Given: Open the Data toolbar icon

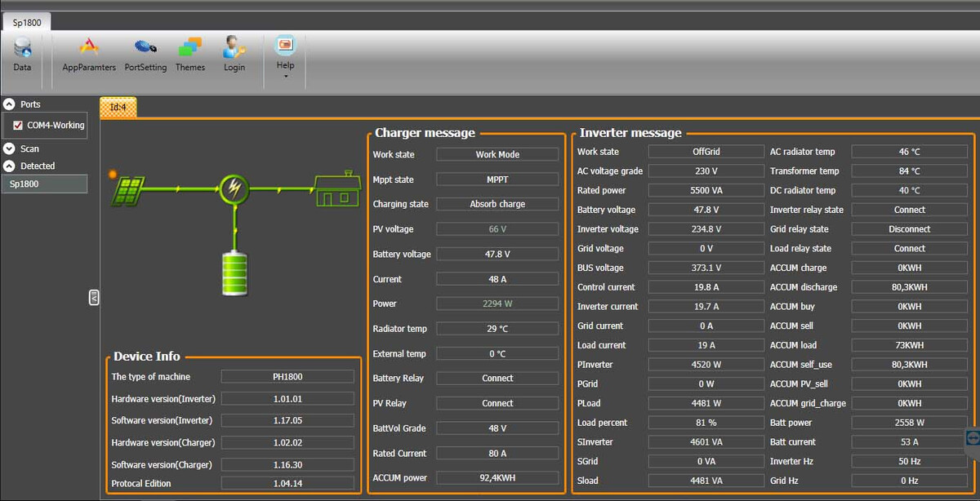Looking at the screenshot, I should click(22, 52).
